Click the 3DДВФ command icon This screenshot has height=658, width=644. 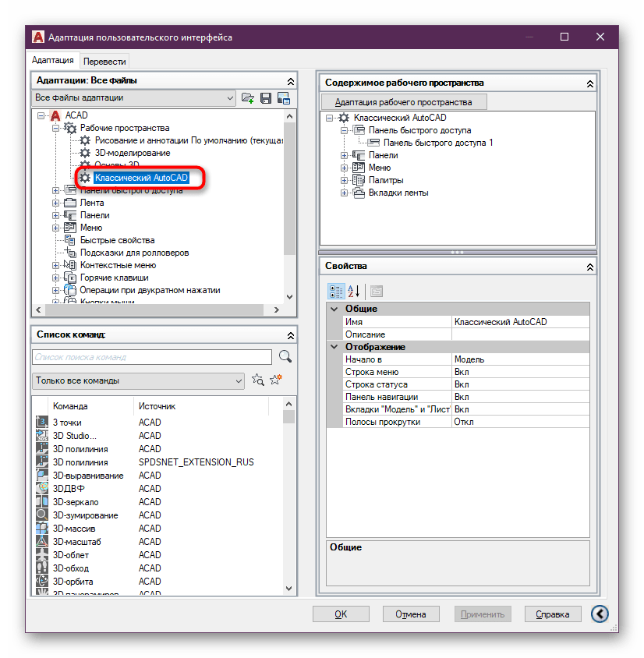(42, 488)
